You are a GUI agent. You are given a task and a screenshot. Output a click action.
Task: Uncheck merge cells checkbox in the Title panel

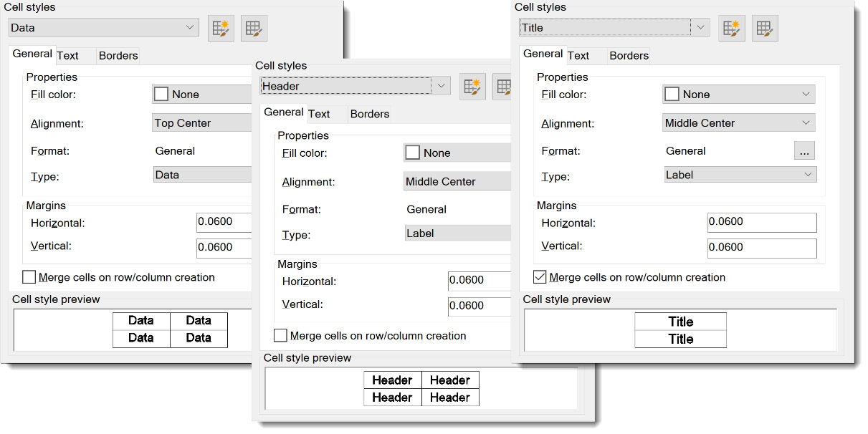tap(540, 277)
